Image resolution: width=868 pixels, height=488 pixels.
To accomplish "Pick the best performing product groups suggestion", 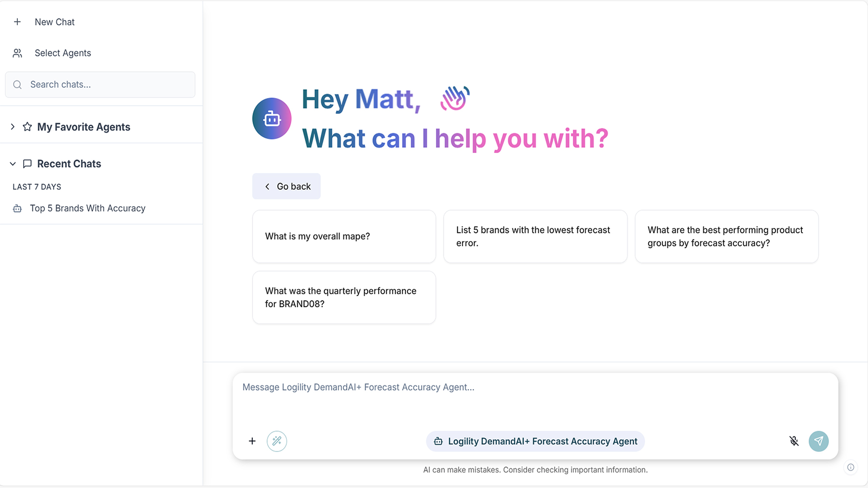I will tap(727, 237).
